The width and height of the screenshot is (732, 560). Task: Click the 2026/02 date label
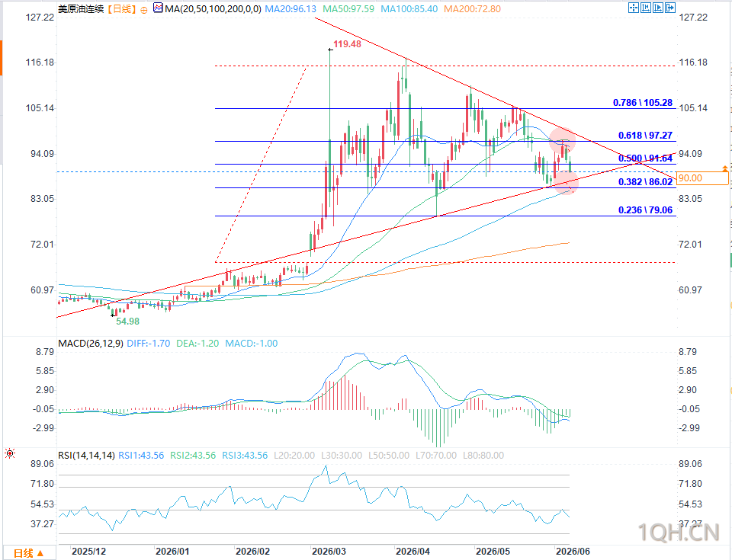pyautogui.click(x=252, y=552)
